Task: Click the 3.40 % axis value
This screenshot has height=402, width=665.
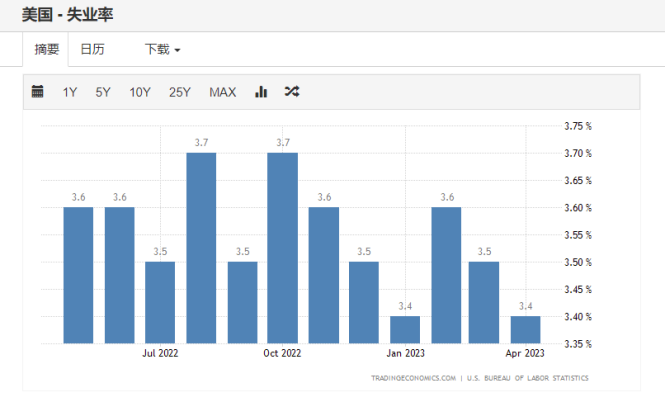Action: [578, 317]
